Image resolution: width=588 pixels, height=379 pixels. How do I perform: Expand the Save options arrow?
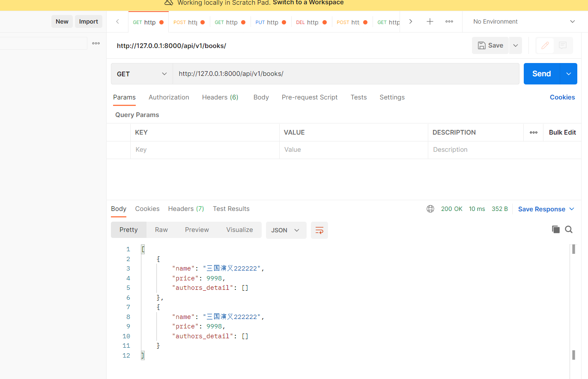pyautogui.click(x=516, y=45)
